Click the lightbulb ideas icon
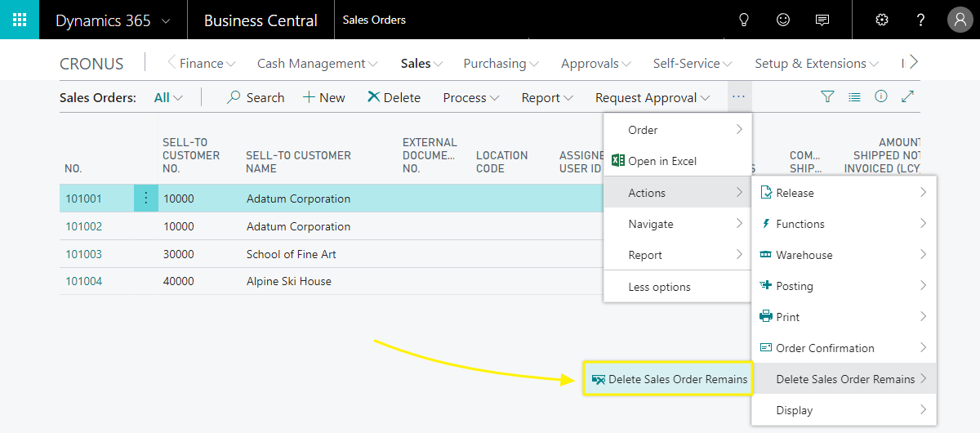The width and height of the screenshot is (980, 433). pos(744,20)
